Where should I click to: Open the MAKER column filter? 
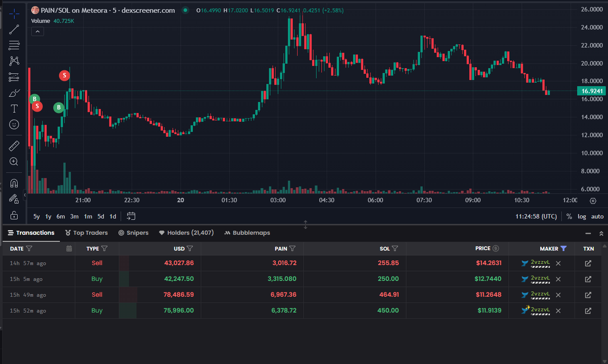[562, 249]
